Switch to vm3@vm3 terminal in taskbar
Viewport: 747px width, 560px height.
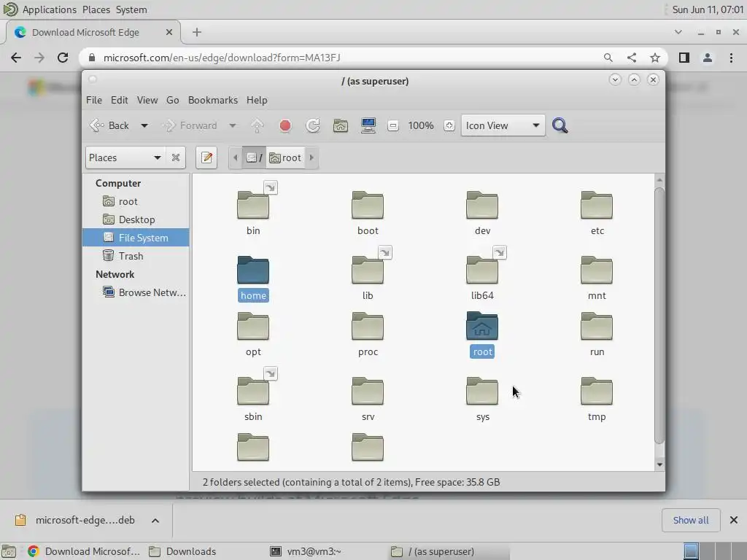pos(306,551)
